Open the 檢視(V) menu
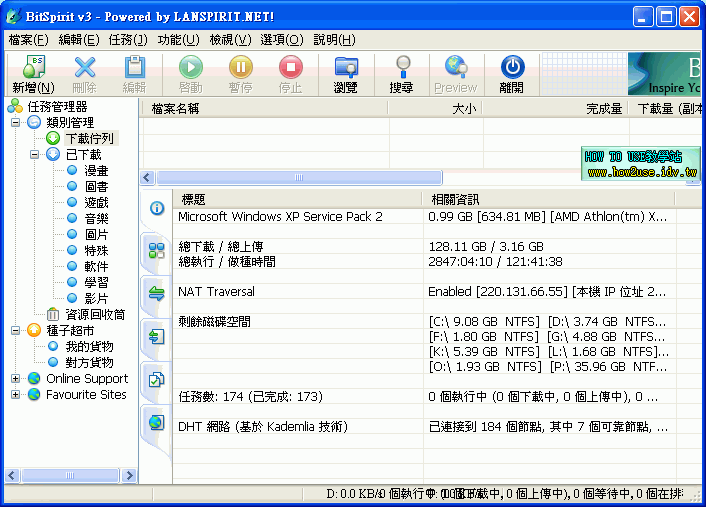Image resolution: width=706 pixels, height=507 pixels. pos(230,40)
